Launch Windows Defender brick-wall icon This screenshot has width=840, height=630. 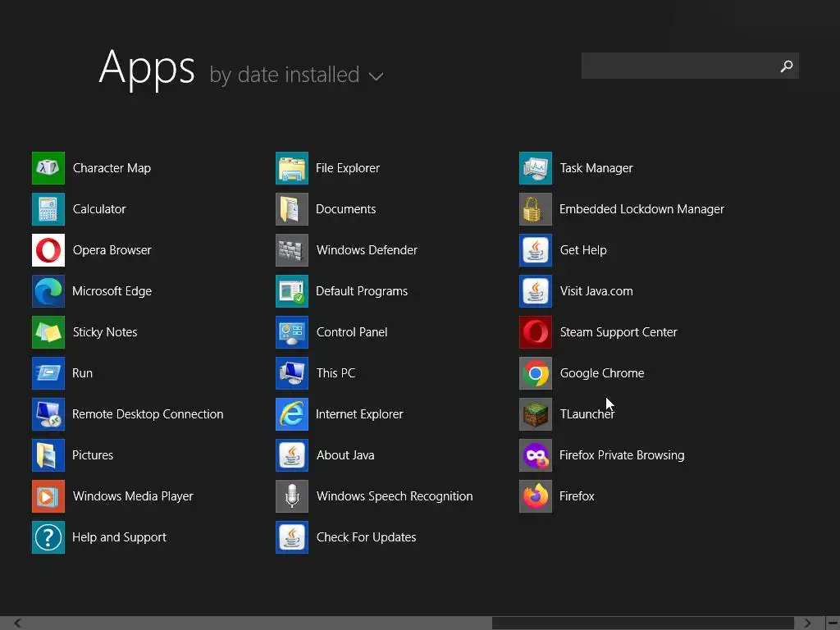[x=292, y=250]
